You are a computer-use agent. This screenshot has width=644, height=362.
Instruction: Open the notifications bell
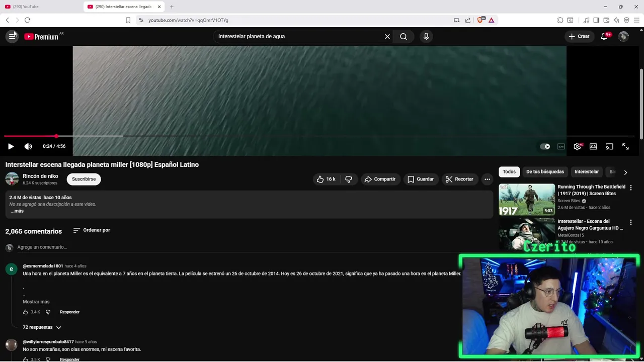(604, 36)
